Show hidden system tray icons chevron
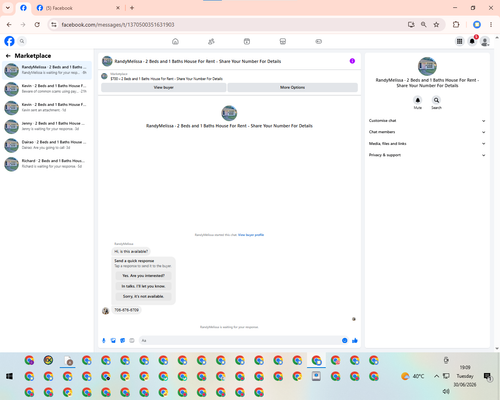 tap(436, 376)
